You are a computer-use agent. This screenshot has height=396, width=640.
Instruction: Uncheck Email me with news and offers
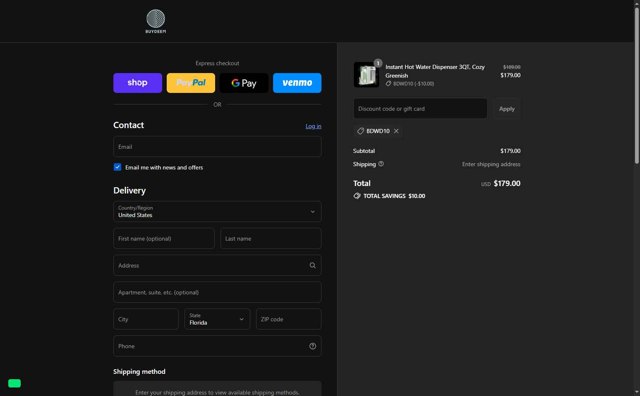click(x=118, y=167)
